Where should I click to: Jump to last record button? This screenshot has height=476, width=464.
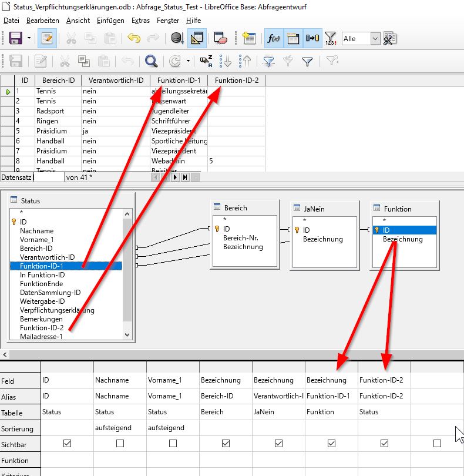coord(185,177)
